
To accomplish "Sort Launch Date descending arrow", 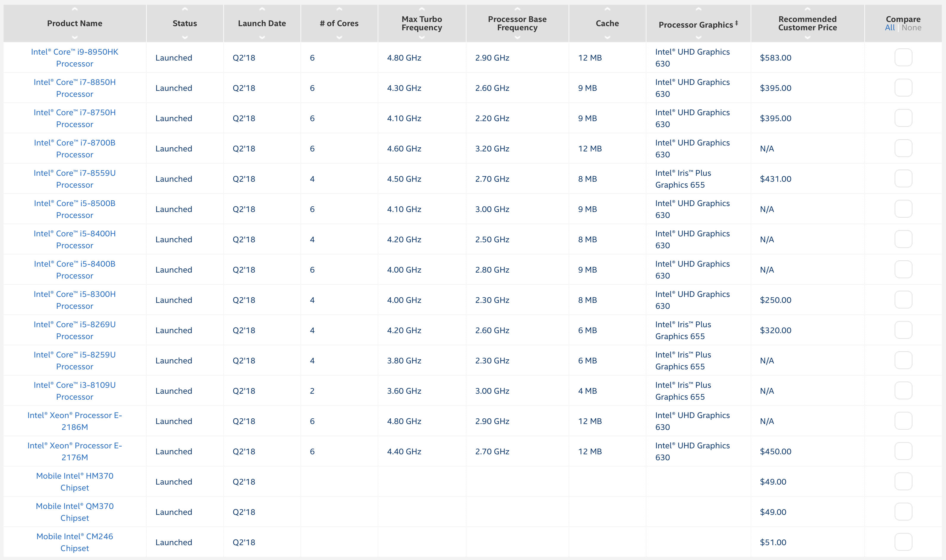I will pos(262,37).
